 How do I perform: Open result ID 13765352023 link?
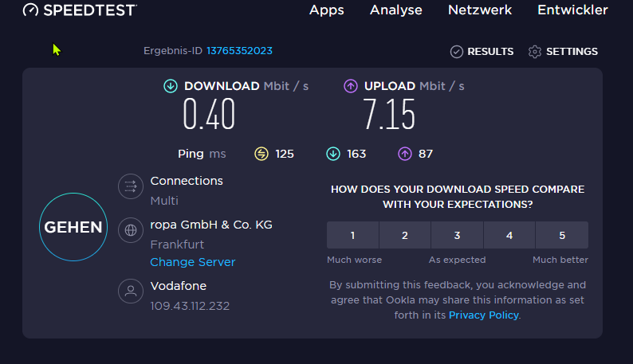(239, 51)
